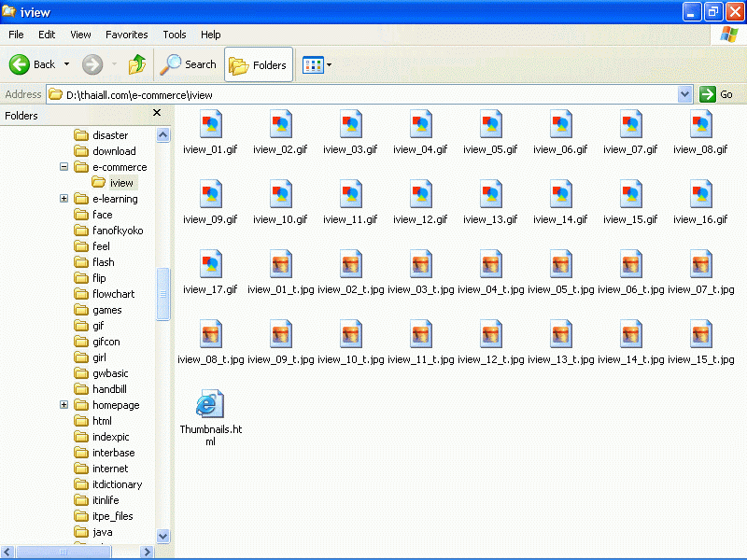Open the Search pane from toolbar
The image size is (747, 560).
(188, 64)
